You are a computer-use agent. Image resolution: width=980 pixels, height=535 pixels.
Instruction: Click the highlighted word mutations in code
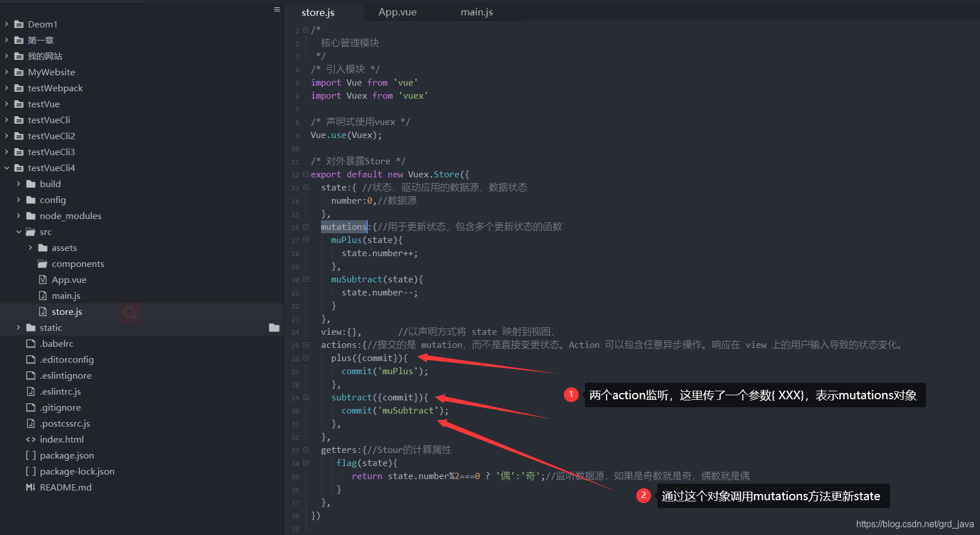[344, 227]
